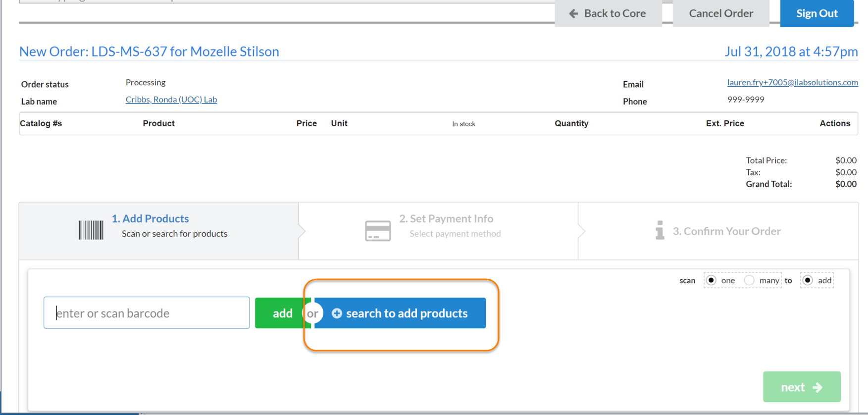The height and width of the screenshot is (415, 868).
Task: Click the barcode icon in Add Products step
Action: pyautogui.click(x=91, y=231)
